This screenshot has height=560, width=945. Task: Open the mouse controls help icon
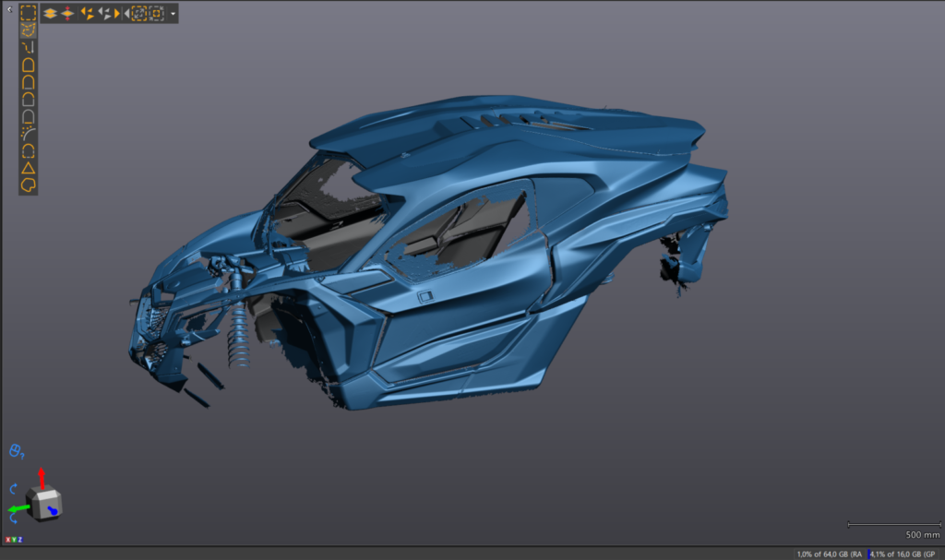(15, 450)
